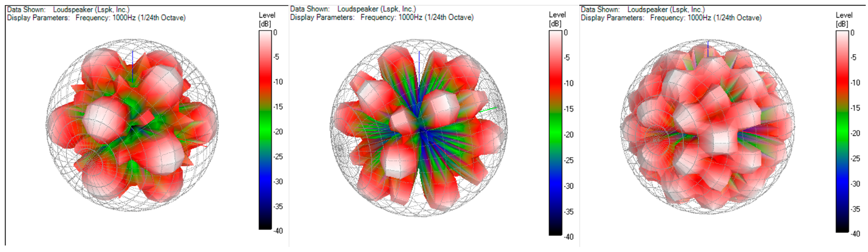
Task: Select the left panel's 3D directivity balloon
Action: 132,125
